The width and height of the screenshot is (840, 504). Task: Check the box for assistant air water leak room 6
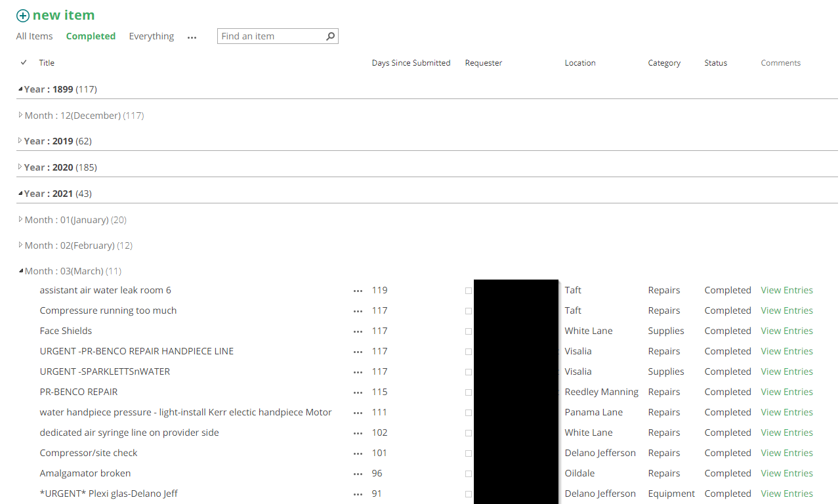(x=469, y=291)
